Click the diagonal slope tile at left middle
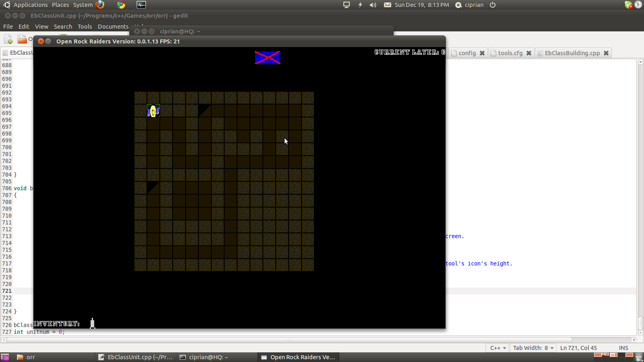This screenshot has height=362, width=644. [x=153, y=188]
